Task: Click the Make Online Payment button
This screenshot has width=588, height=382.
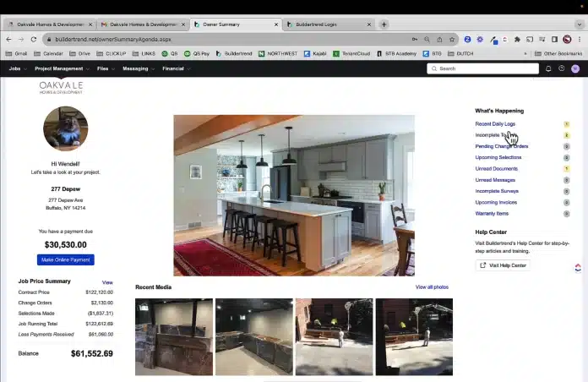Action: [66, 259]
